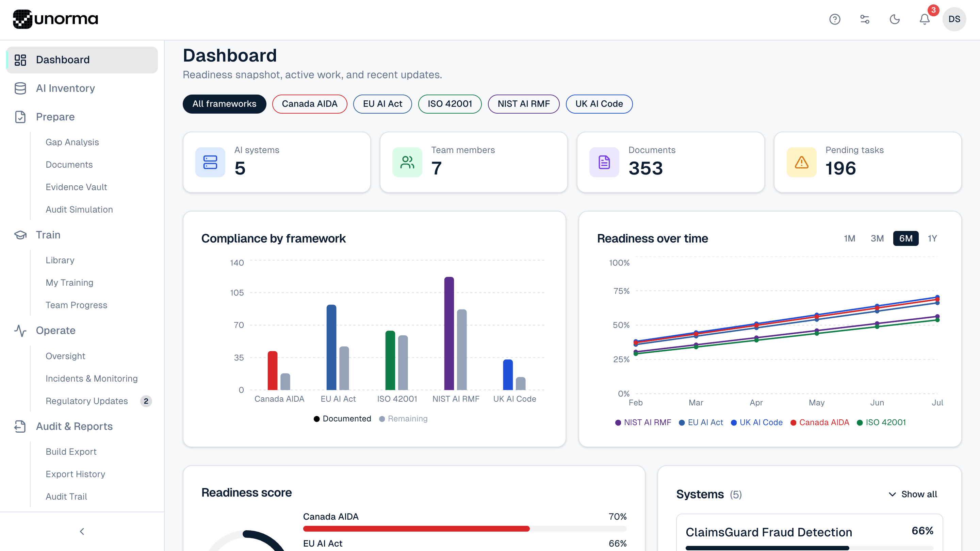The image size is (980, 551).
Task: Open the settings sliders icon
Action: pyautogui.click(x=865, y=19)
